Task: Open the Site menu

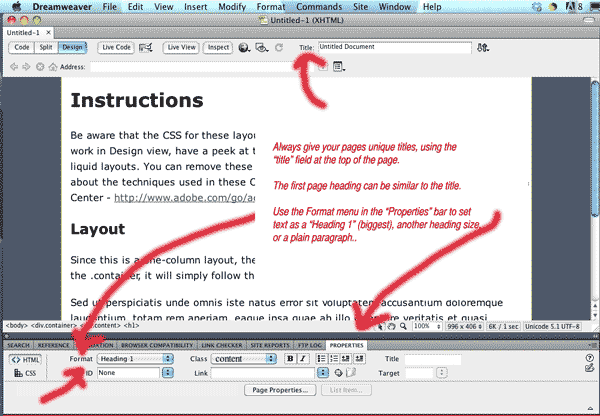Action: pos(360,7)
